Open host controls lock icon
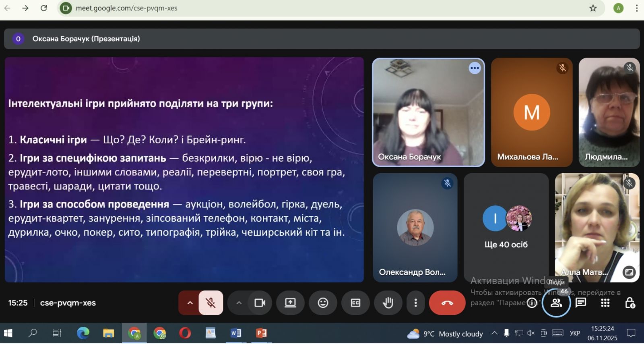 (630, 303)
